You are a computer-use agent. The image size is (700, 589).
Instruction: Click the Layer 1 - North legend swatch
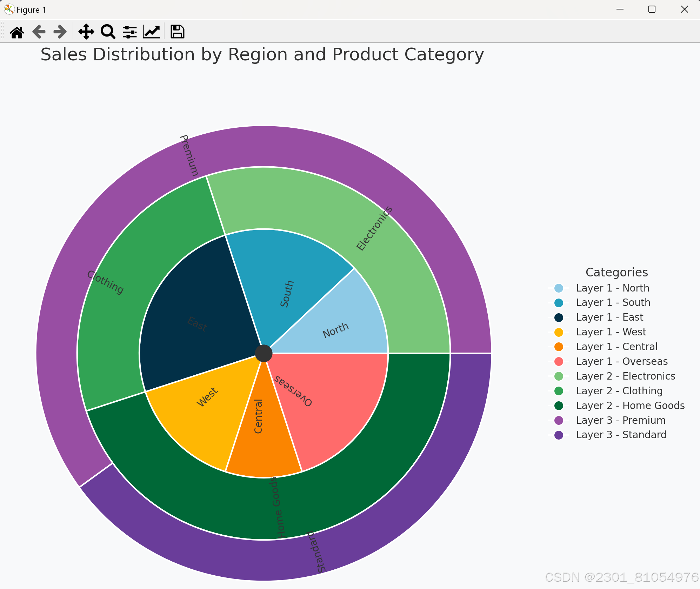(559, 288)
